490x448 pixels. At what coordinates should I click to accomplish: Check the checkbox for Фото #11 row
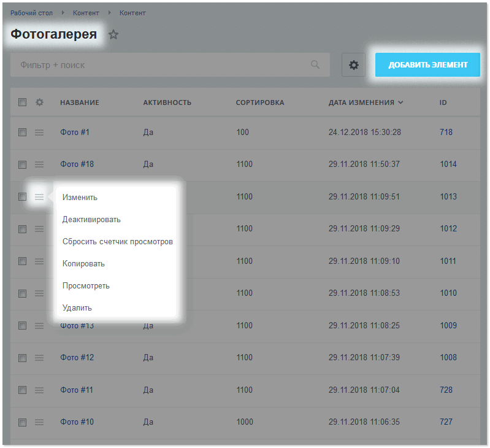pyautogui.click(x=22, y=390)
